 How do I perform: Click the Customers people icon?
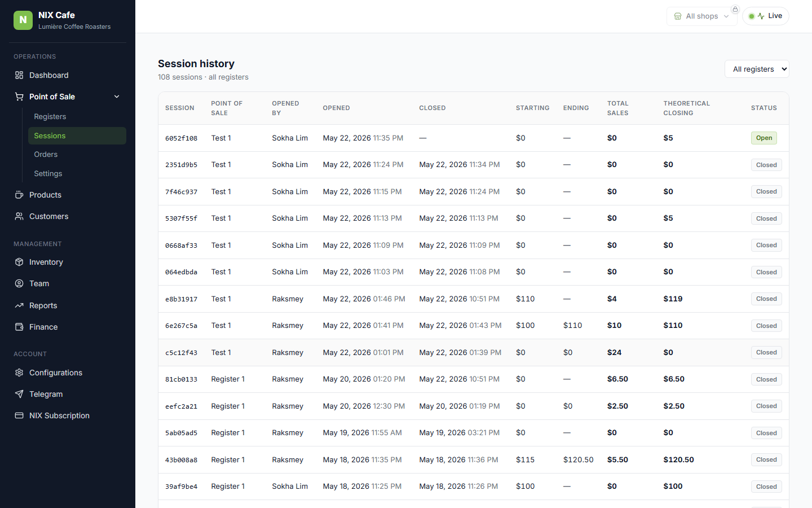click(19, 216)
